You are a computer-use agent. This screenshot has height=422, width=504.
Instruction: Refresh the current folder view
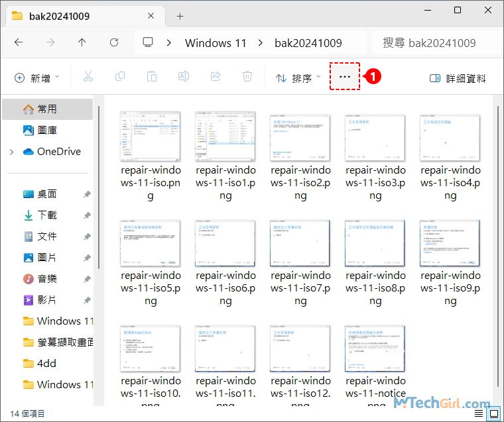[x=114, y=42]
